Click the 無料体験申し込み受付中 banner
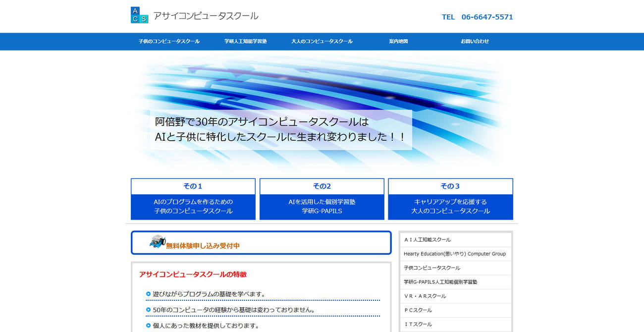Viewport: 644px width, 332px height. [x=261, y=242]
